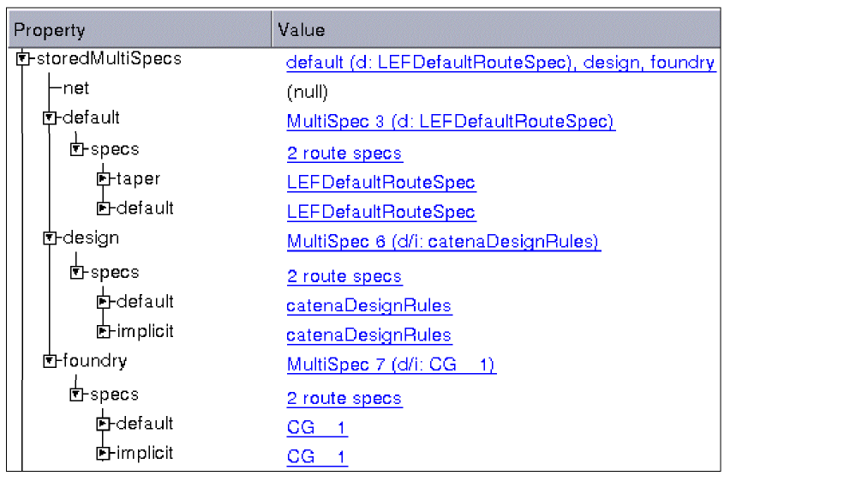The height and width of the screenshot is (482, 868).
Task: Collapse the default multispec node
Action: tap(50, 118)
